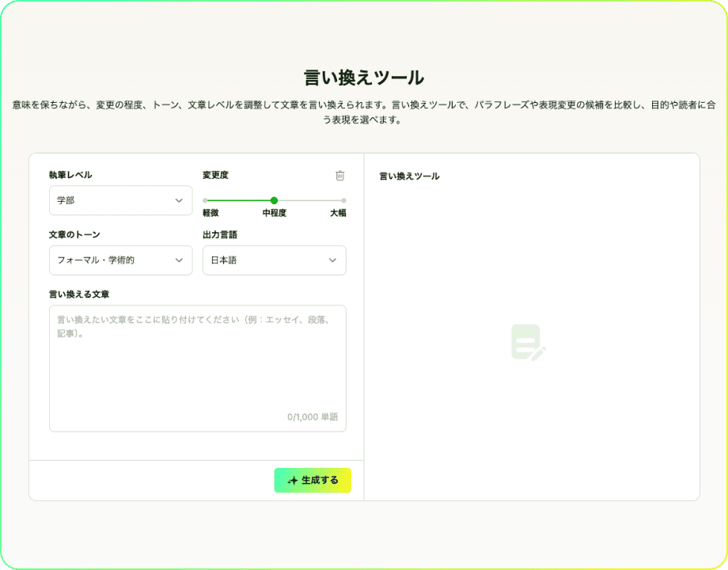Screen dimensions: 728x570
Task: Click the 執筆レベル field label
Action: (70, 175)
